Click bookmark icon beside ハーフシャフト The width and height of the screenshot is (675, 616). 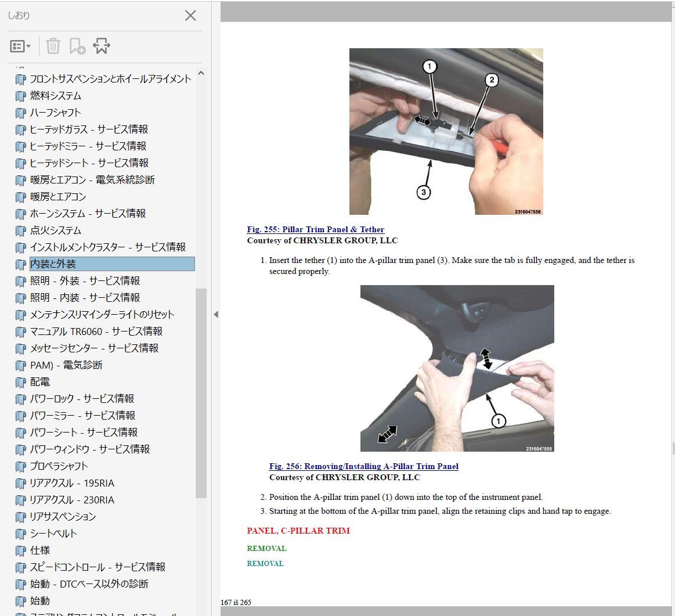click(x=20, y=113)
